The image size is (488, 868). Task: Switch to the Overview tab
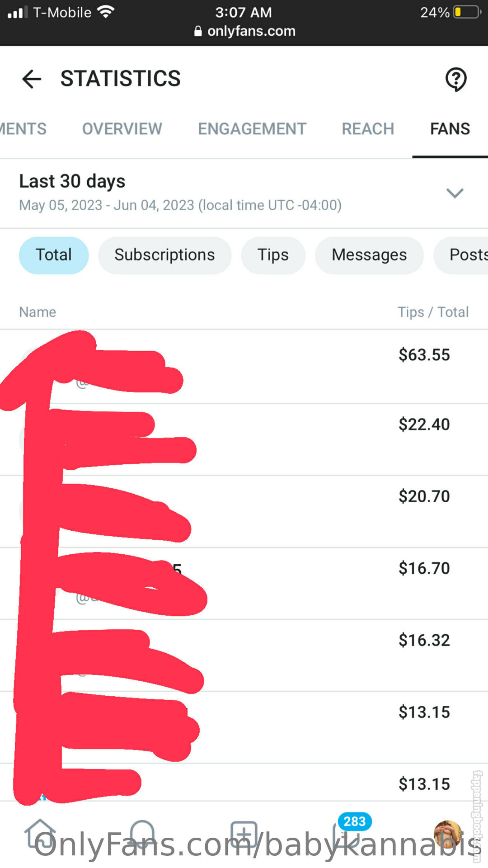(122, 129)
